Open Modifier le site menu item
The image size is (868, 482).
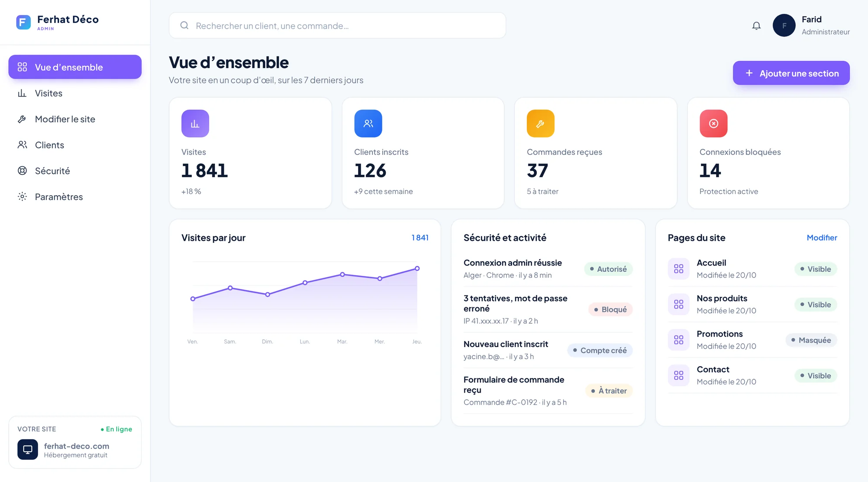coord(75,119)
